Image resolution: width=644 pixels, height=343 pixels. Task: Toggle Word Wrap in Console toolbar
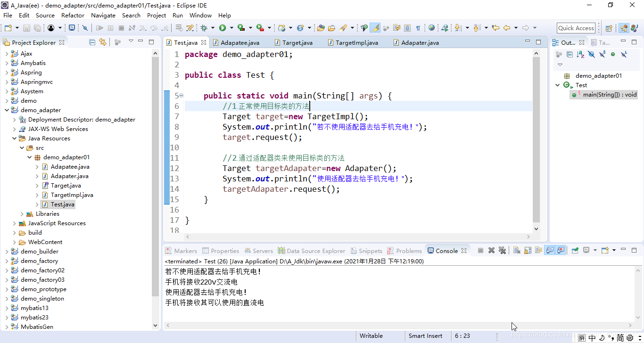539,250
